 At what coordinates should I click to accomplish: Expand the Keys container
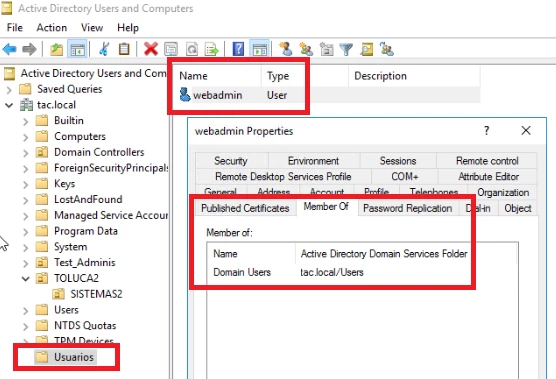(25, 185)
